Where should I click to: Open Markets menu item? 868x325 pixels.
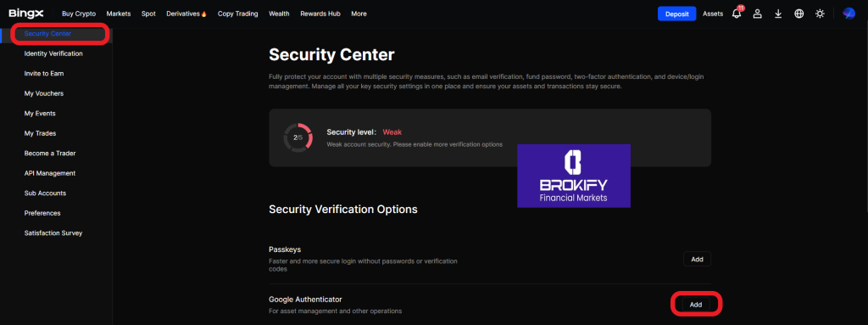click(x=119, y=14)
